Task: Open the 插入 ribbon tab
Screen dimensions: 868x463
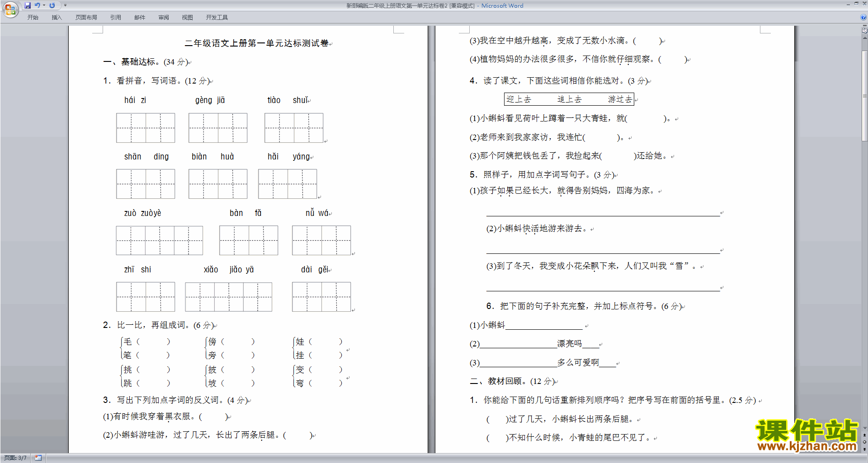Action: click(x=57, y=18)
